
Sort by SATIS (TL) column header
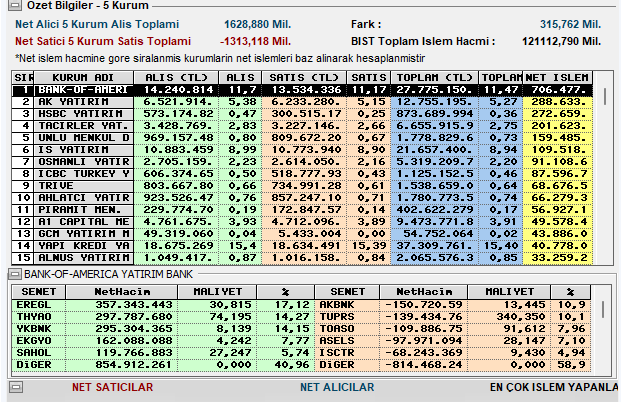coord(304,77)
